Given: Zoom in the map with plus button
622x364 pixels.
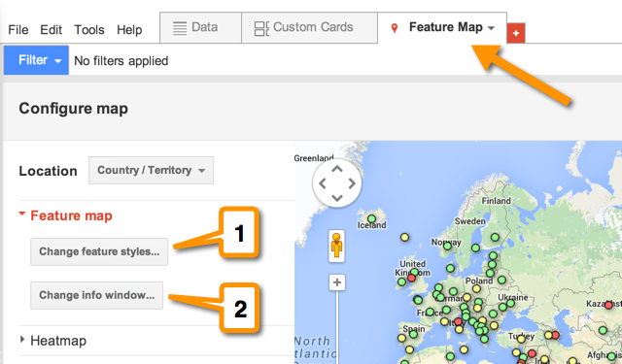Looking at the screenshot, I should [x=337, y=282].
